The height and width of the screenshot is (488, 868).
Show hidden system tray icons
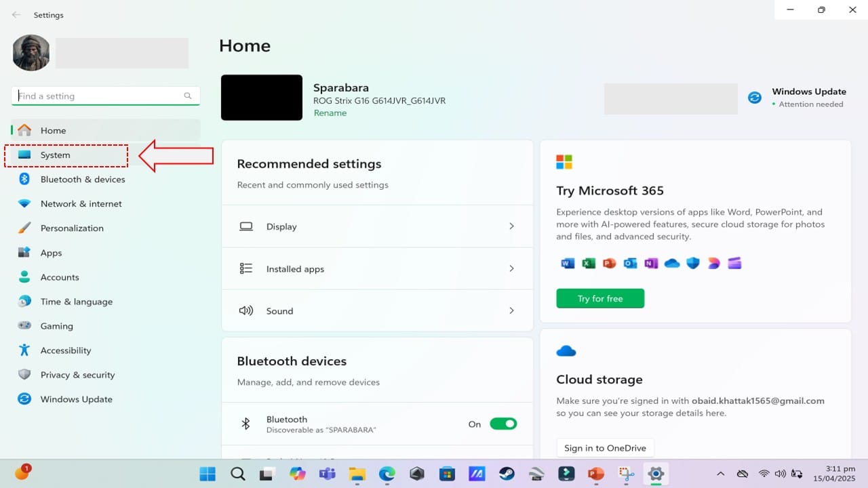tap(721, 474)
